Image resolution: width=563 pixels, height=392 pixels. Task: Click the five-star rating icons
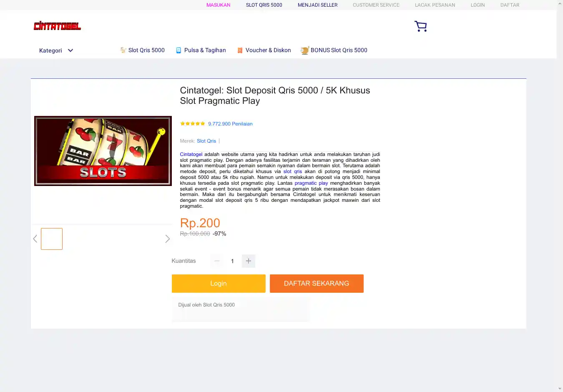192,123
